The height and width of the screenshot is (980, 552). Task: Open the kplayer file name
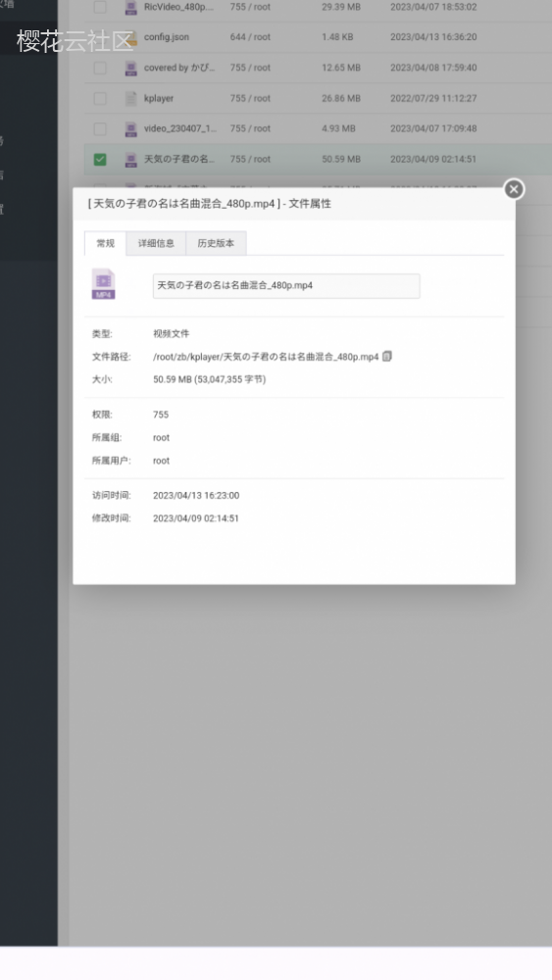point(159,98)
